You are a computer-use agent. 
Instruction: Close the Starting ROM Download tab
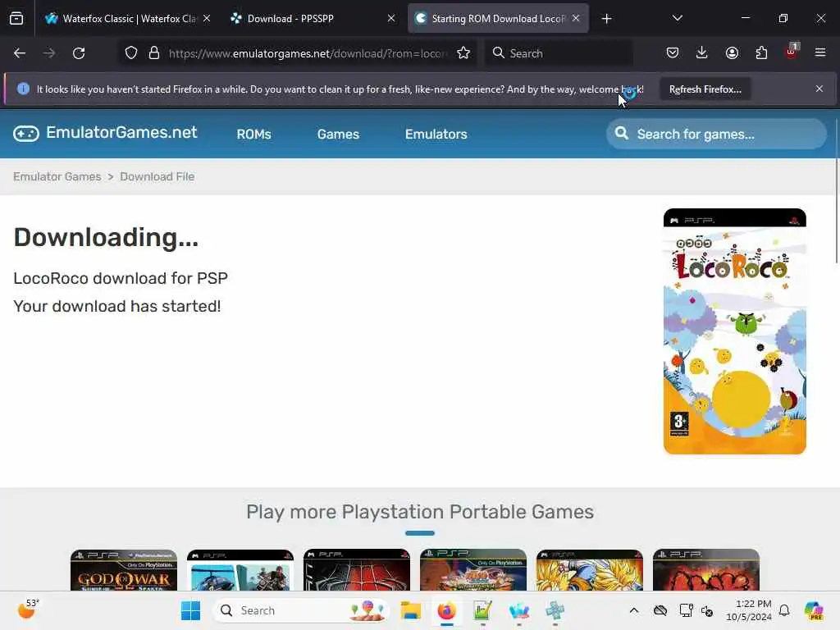tap(576, 18)
